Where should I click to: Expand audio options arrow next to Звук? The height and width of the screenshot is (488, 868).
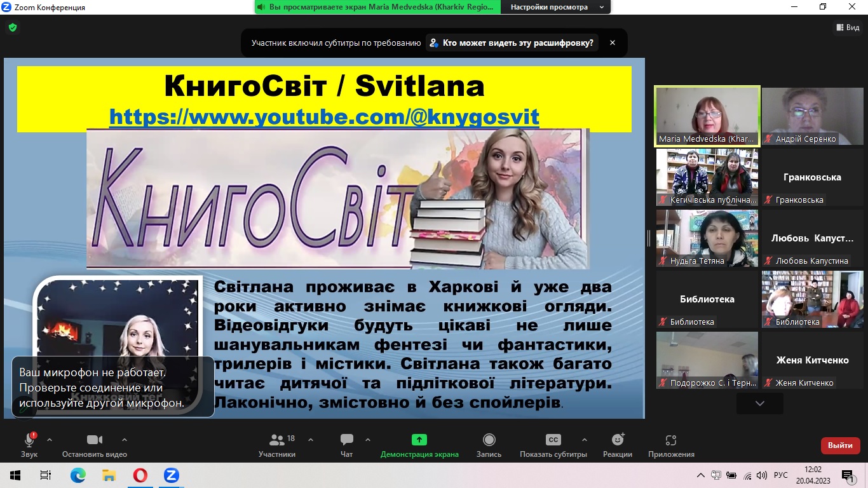point(50,440)
